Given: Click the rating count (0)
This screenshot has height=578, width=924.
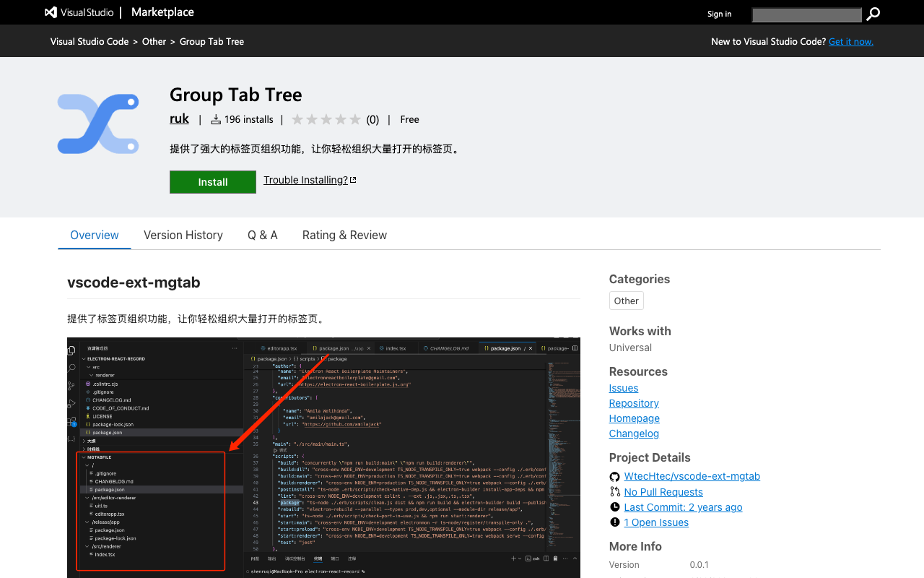Looking at the screenshot, I should (372, 119).
